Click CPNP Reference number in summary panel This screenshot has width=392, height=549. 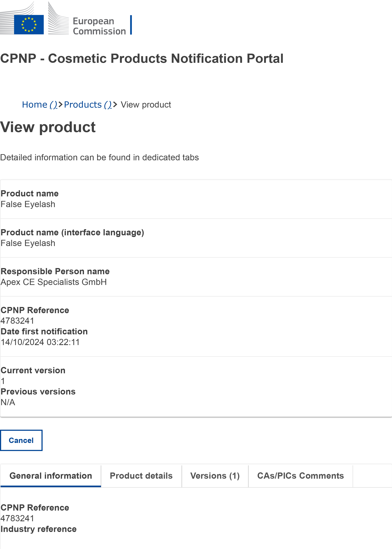17,321
